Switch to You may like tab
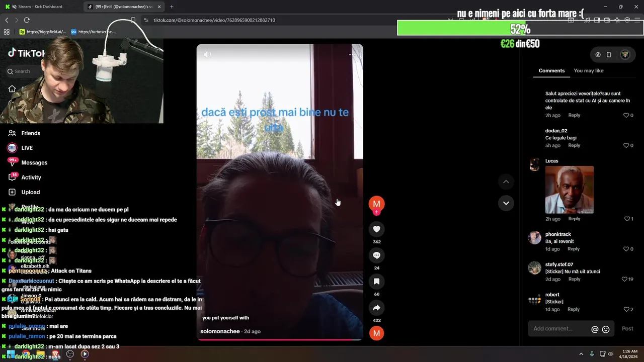644x362 pixels. 588,71
